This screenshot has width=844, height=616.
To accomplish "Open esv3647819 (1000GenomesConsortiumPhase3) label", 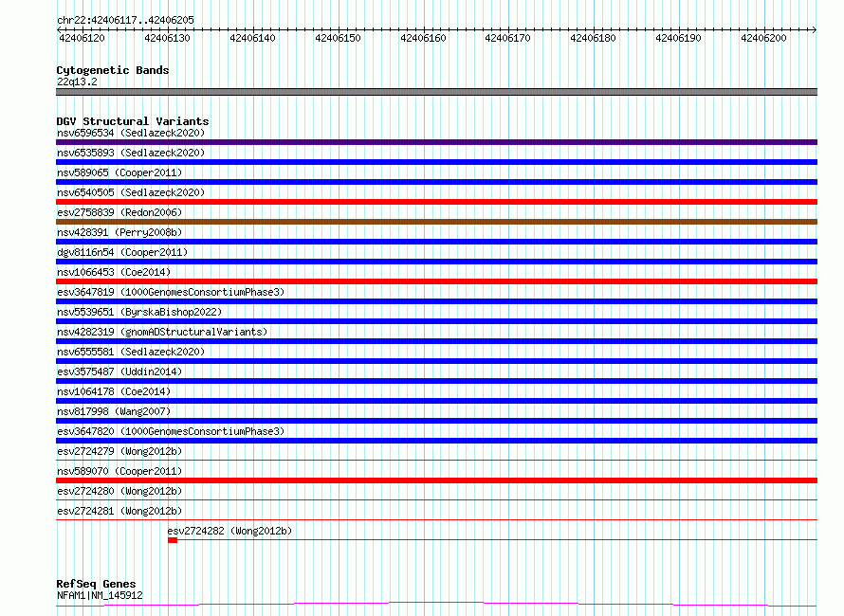I will [x=171, y=292].
